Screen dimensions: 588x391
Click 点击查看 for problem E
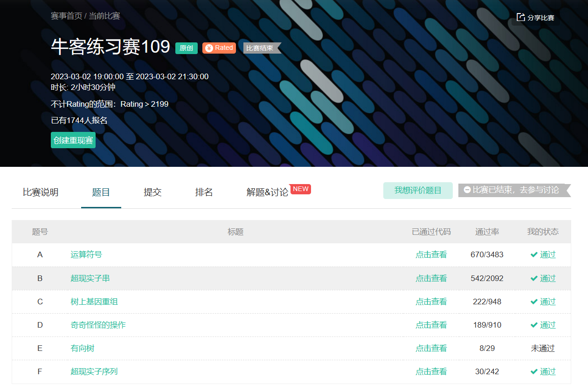(431, 348)
